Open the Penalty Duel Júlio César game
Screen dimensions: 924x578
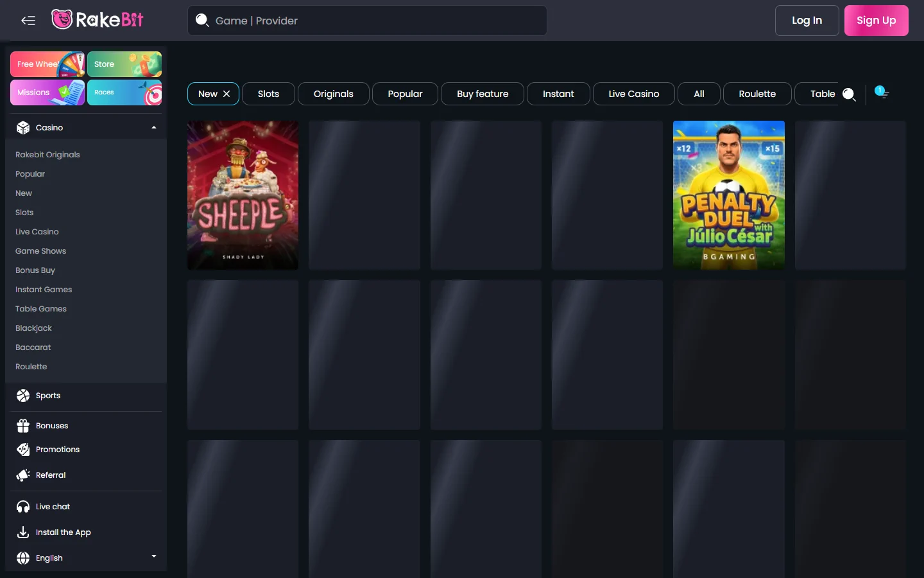(x=729, y=195)
